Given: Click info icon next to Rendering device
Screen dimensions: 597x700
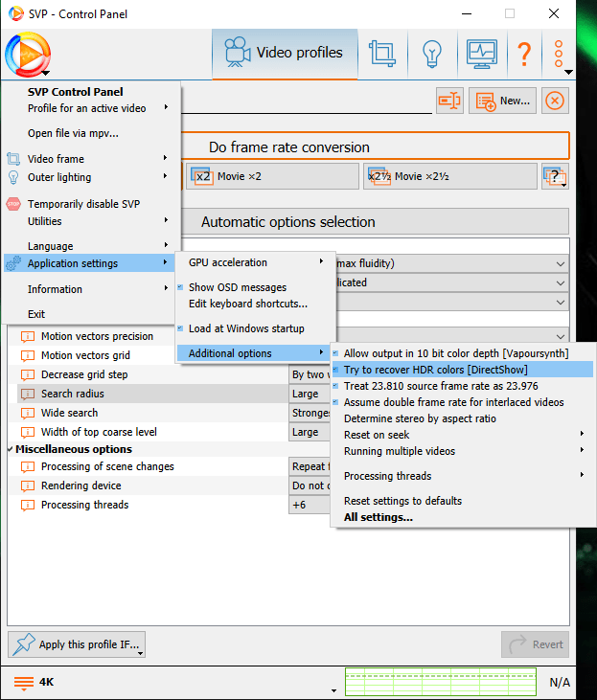Looking at the screenshot, I should pyautogui.click(x=28, y=486).
